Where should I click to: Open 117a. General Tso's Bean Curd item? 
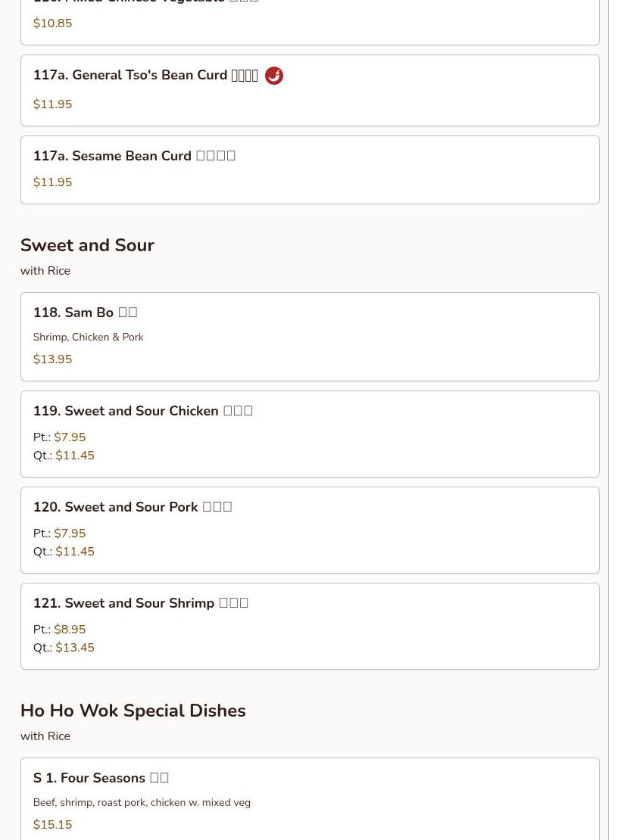point(145,76)
